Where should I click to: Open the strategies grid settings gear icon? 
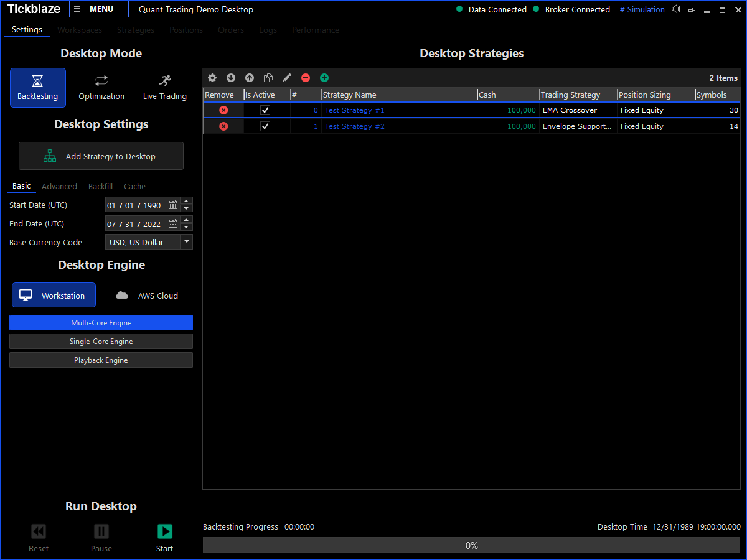(212, 78)
